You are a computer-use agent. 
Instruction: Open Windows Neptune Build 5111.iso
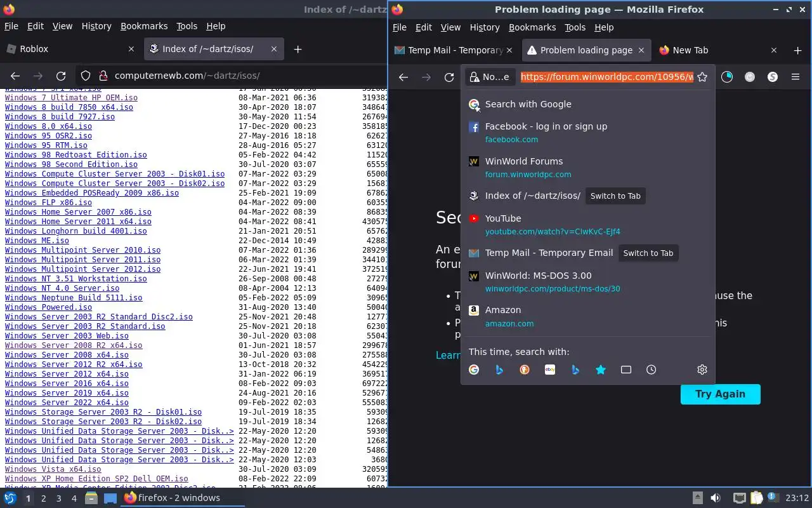tap(74, 298)
